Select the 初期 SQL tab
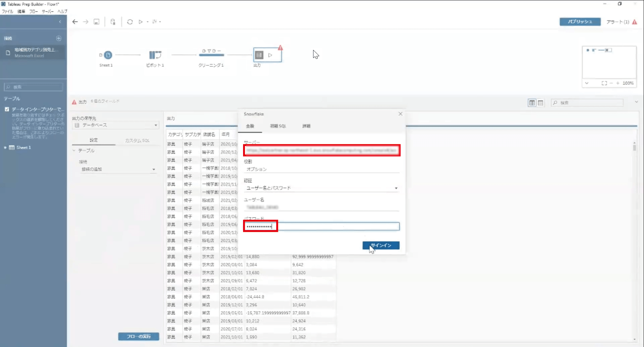Viewport: 644px width, 347px height. click(x=278, y=126)
